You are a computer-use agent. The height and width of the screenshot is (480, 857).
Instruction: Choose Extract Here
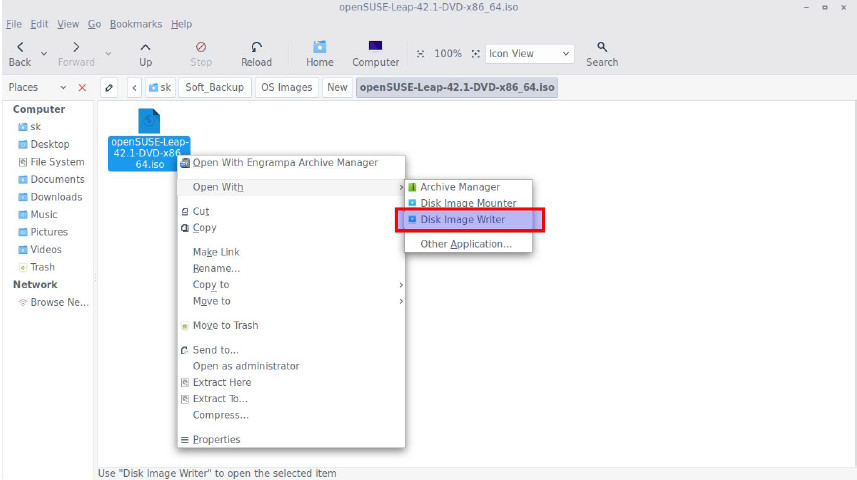[x=291, y=383]
